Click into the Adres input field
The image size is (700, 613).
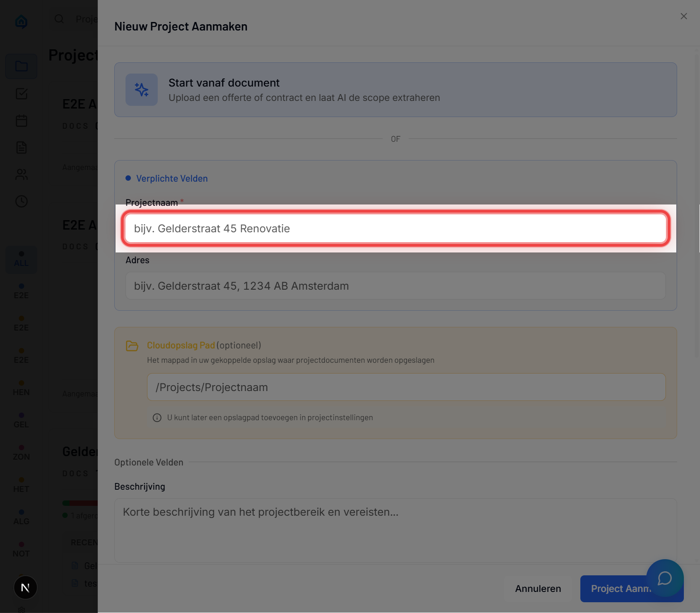tap(395, 286)
